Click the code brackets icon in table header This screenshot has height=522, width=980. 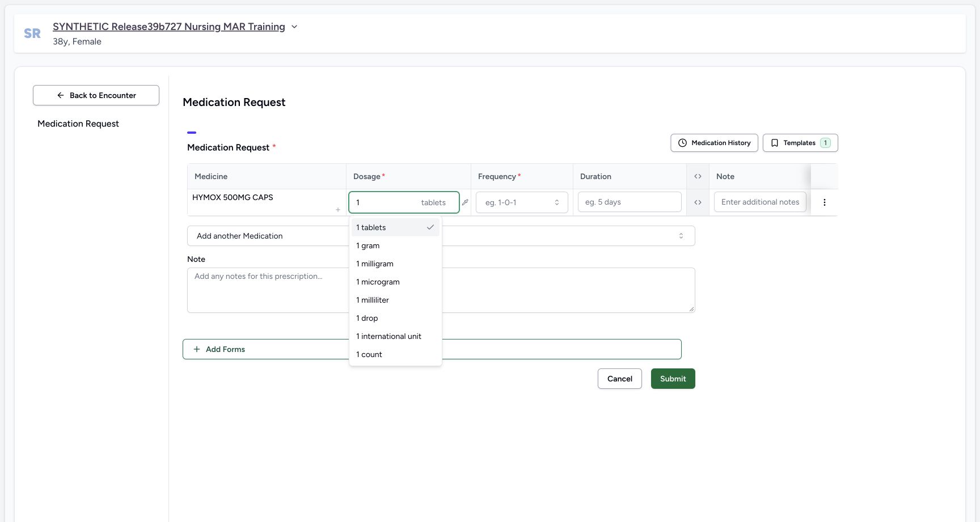tap(698, 176)
